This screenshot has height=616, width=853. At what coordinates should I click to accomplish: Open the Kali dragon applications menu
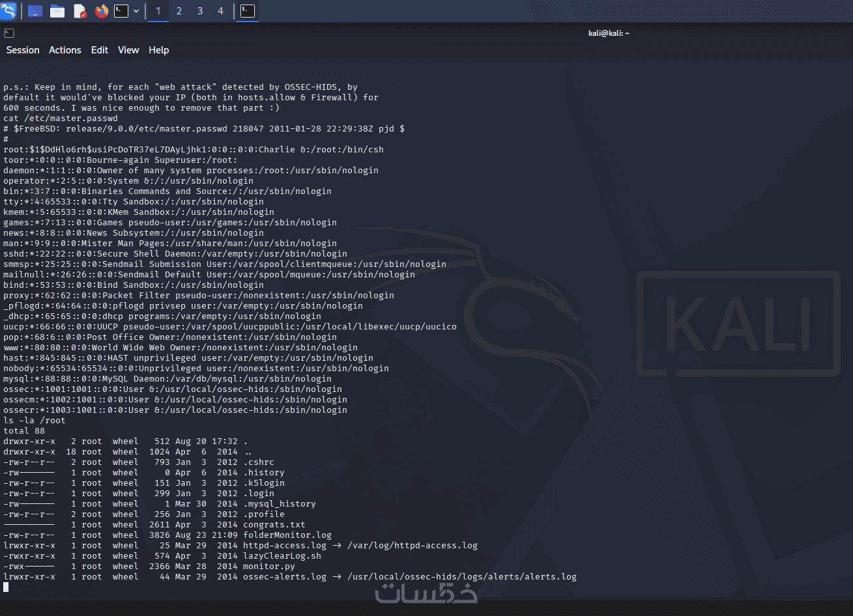pos(8,11)
